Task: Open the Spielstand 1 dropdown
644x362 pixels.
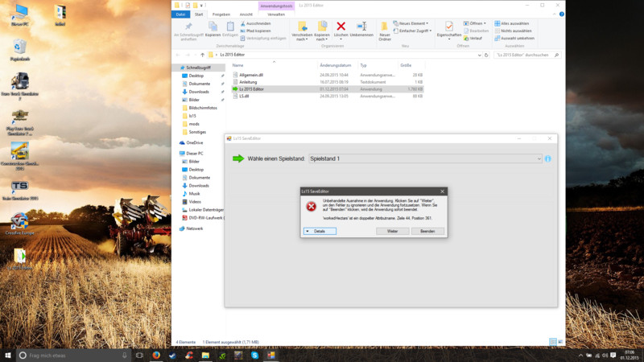Action: 424,158
